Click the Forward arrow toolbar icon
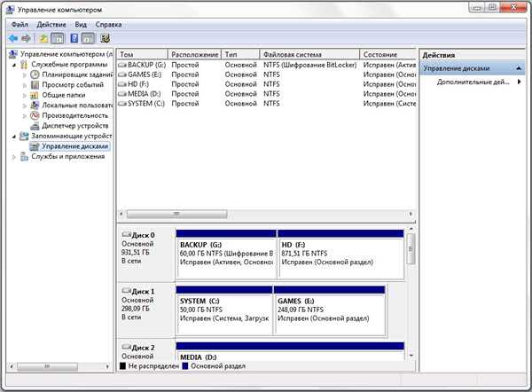The image size is (532, 392). click(26, 38)
